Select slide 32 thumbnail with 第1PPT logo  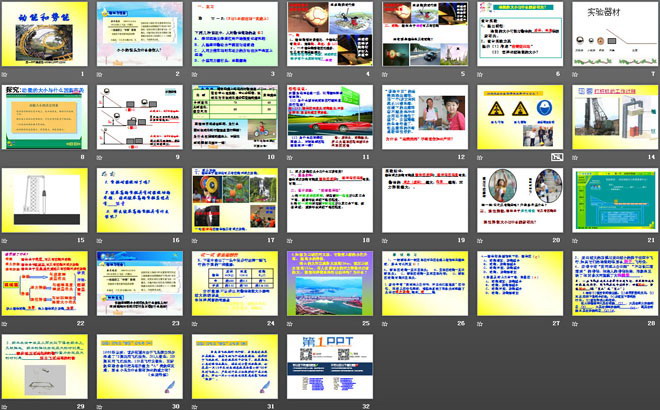[330, 367]
